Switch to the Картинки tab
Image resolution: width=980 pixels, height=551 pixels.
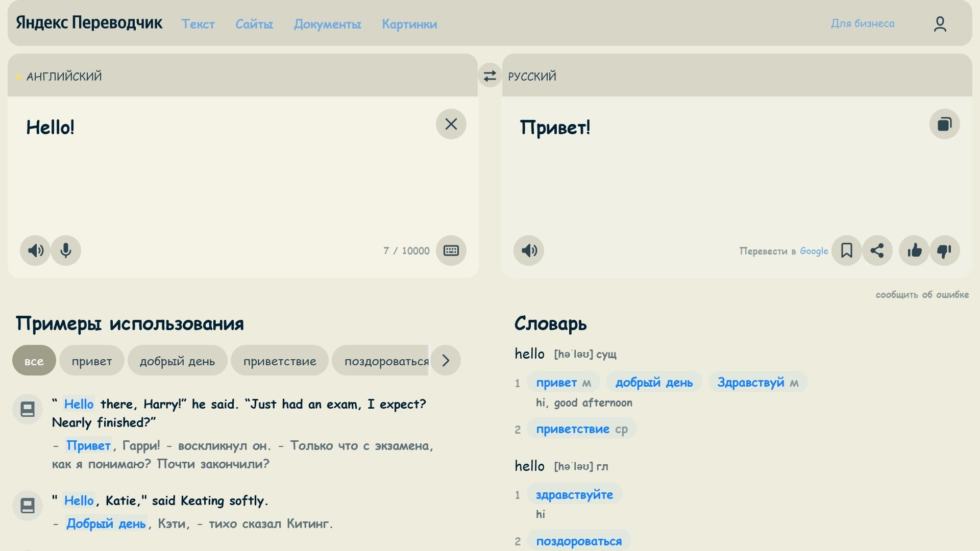click(409, 24)
